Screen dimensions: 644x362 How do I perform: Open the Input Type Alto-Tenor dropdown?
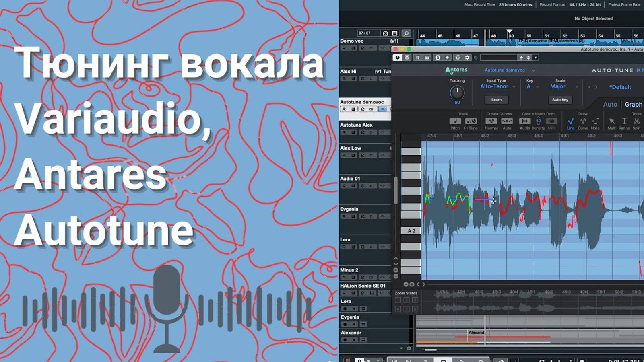[x=494, y=86]
